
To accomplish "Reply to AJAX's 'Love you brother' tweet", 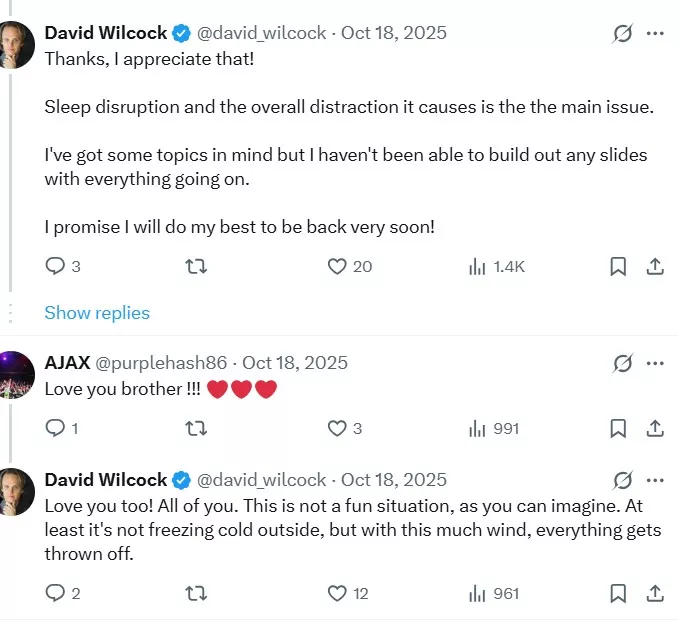I will point(56,428).
